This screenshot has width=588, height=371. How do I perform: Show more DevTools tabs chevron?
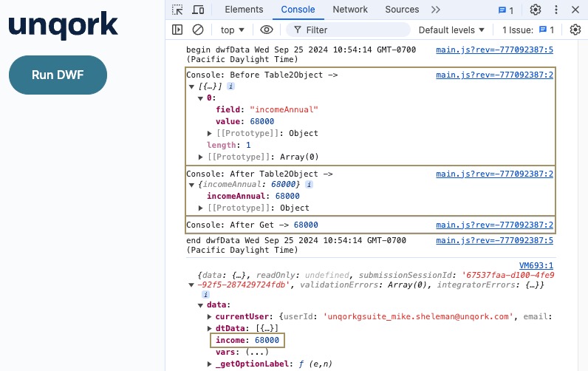(x=435, y=10)
